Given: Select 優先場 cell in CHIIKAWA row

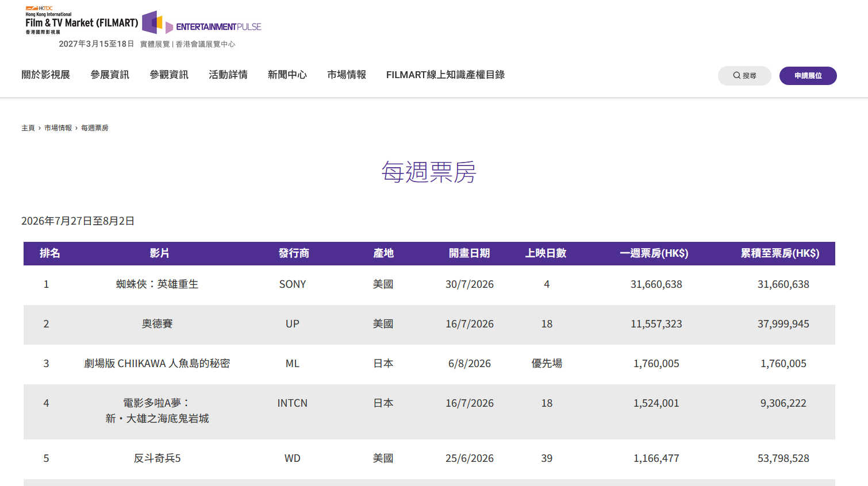Looking at the screenshot, I should tap(547, 364).
